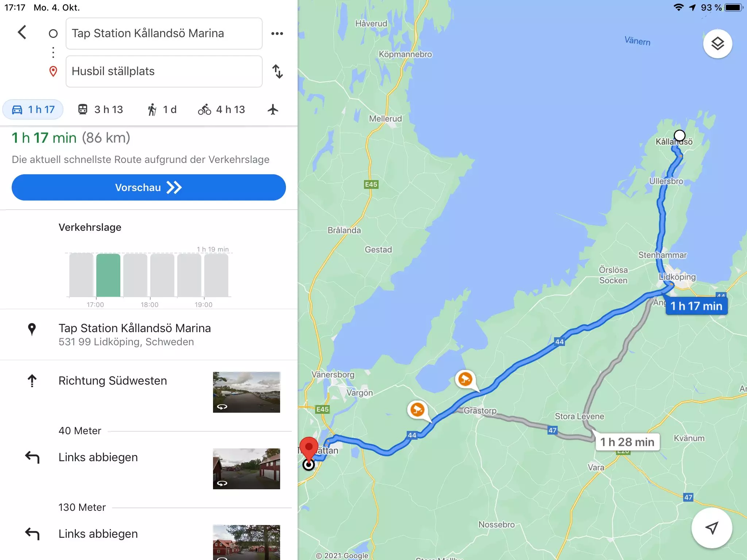Switch to walking mode 1 d
The image size is (747, 560).
[x=162, y=109]
